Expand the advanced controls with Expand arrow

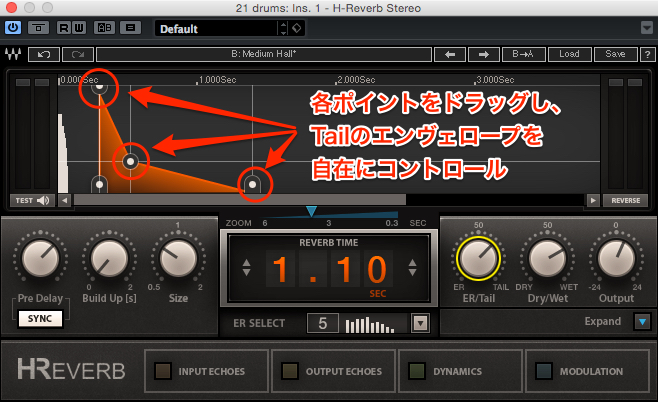tap(642, 322)
